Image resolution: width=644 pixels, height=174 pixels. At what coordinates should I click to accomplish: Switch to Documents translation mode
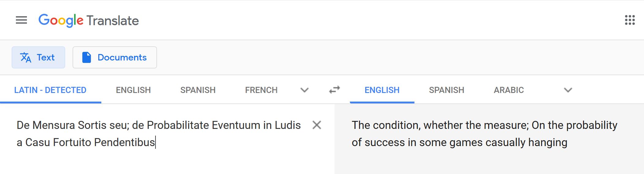(x=115, y=57)
